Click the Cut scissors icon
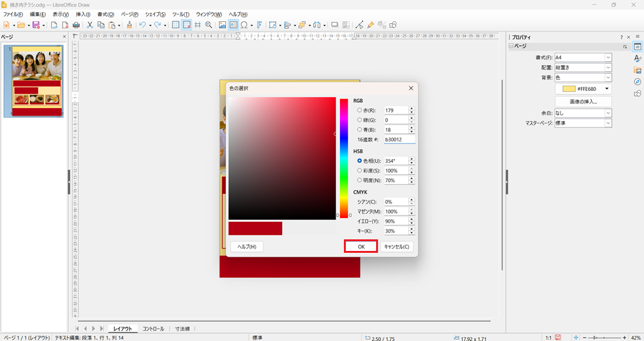 [x=90, y=25]
